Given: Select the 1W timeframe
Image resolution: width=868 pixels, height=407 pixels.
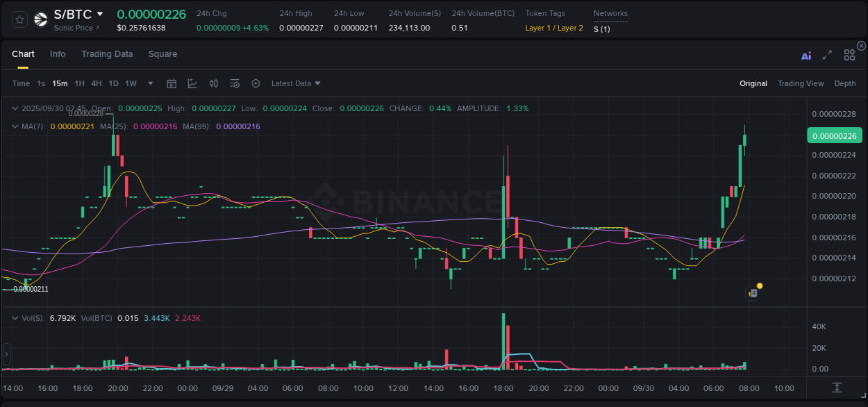Looking at the screenshot, I should pos(131,83).
